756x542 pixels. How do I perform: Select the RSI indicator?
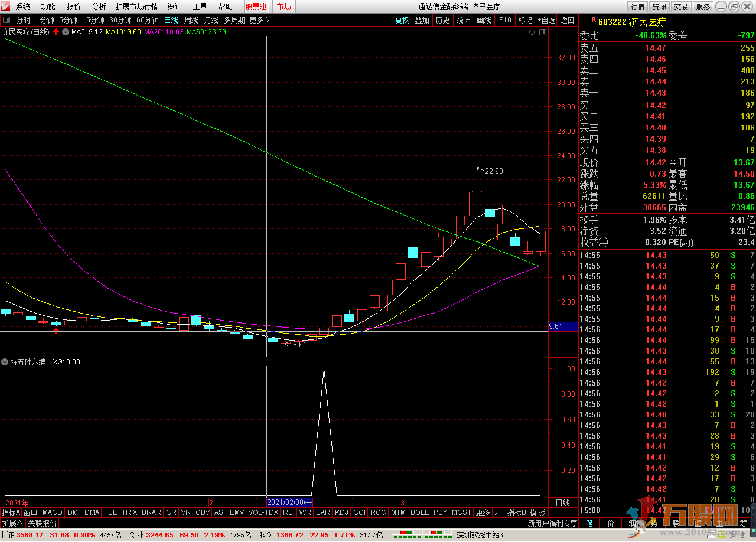(289, 512)
